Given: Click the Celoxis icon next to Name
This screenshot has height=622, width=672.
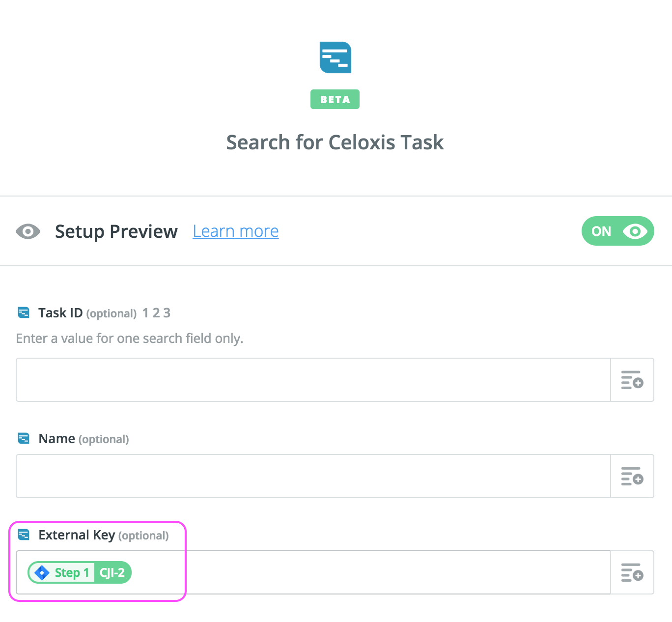Looking at the screenshot, I should click(24, 438).
